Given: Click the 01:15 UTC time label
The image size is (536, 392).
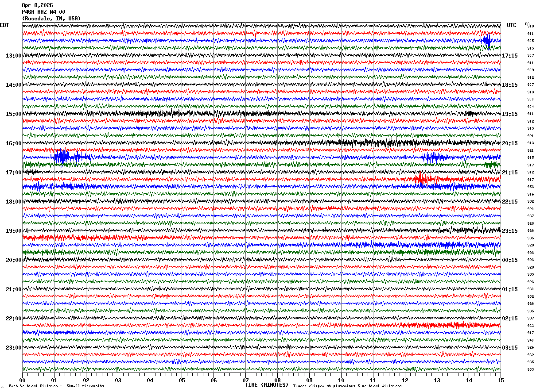Looking at the screenshot, I should click(x=510, y=289).
